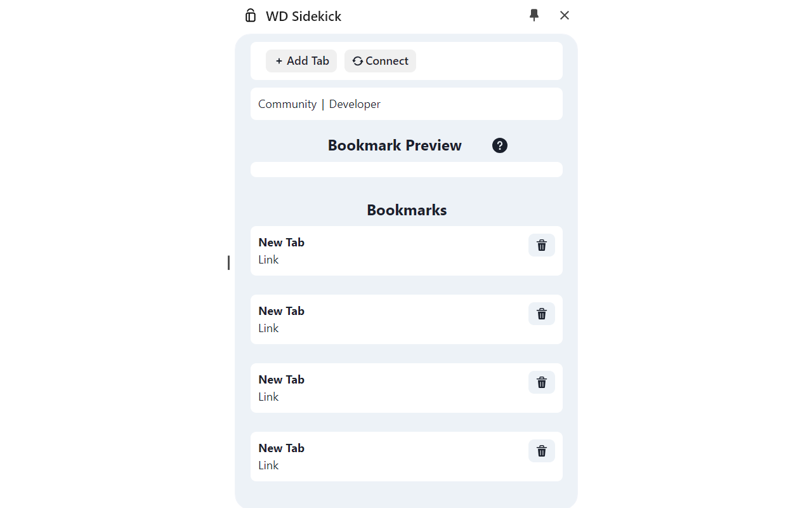Select the first New Tab bookmark title
This screenshot has height=508, width=812.
(x=282, y=243)
